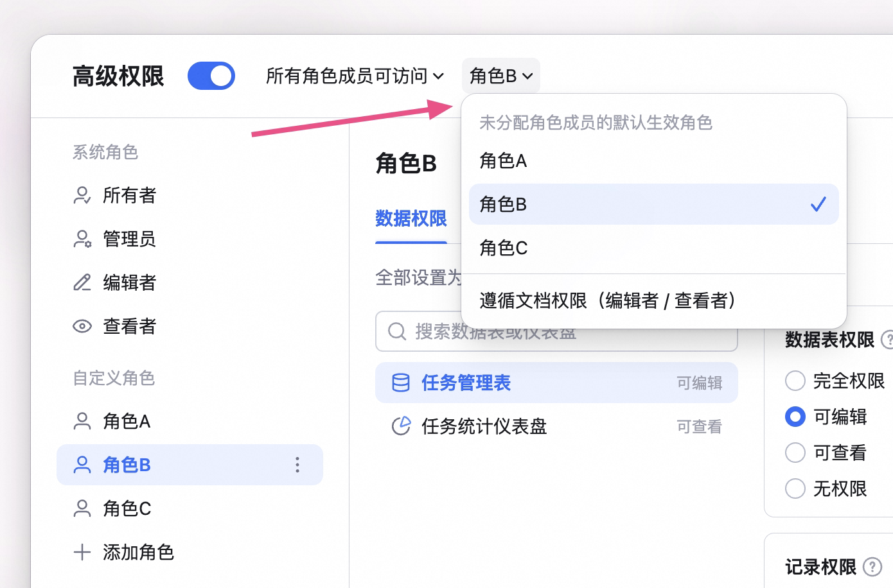Click the 编辑者 pencil icon
This screenshot has width=893, height=588.
82,282
